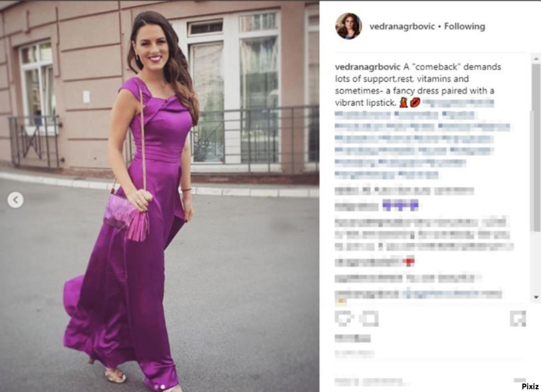
Task: Click the scrollbar down arrow
Action: (x=536, y=297)
